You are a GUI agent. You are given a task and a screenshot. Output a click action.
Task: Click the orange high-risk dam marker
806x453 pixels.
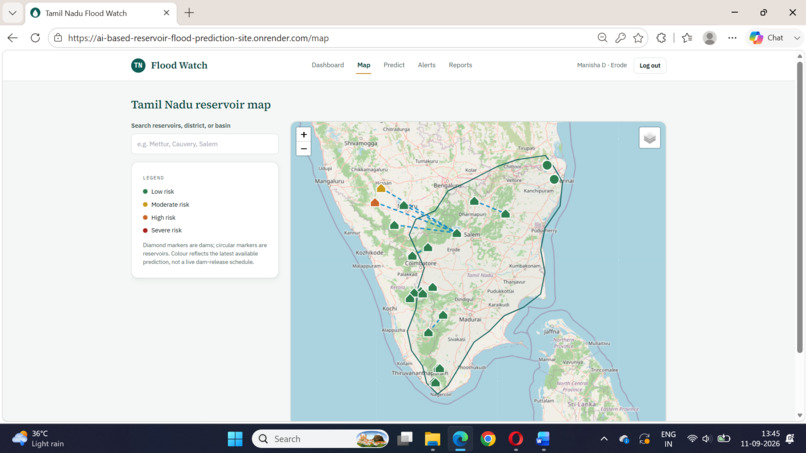pos(375,203)
